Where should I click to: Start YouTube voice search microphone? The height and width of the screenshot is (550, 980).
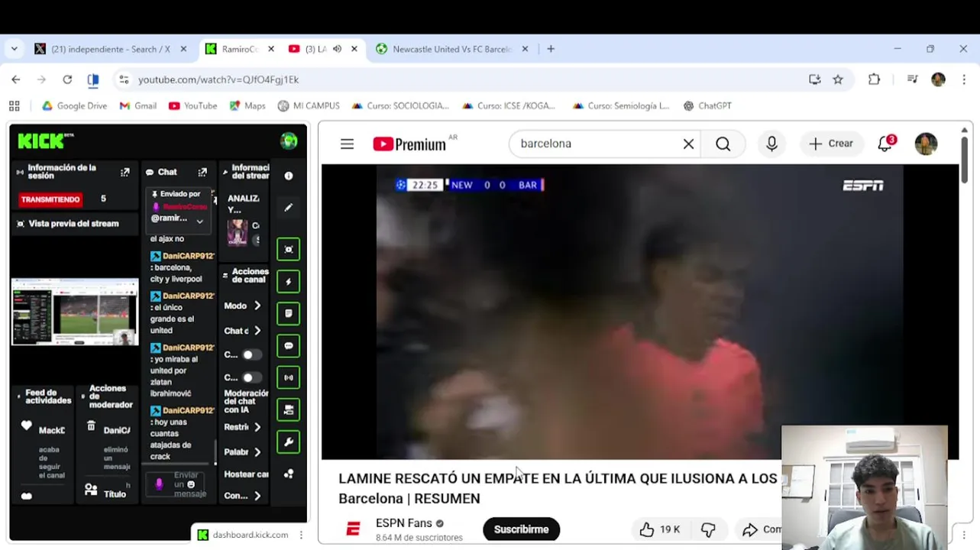771,144
